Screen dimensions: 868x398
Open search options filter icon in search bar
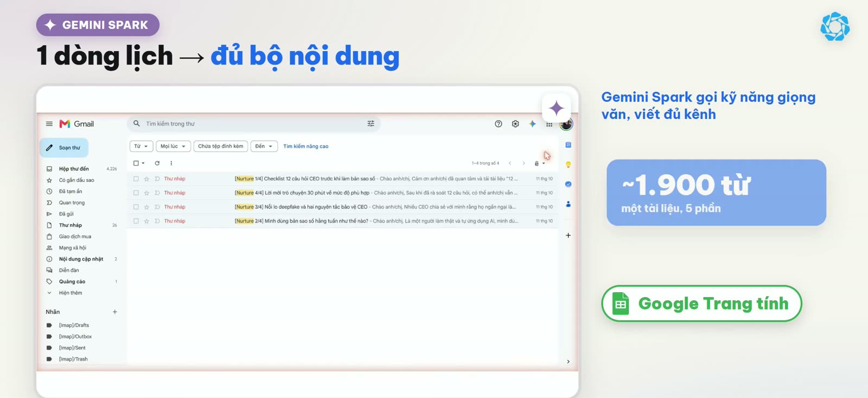coord(371,124)
